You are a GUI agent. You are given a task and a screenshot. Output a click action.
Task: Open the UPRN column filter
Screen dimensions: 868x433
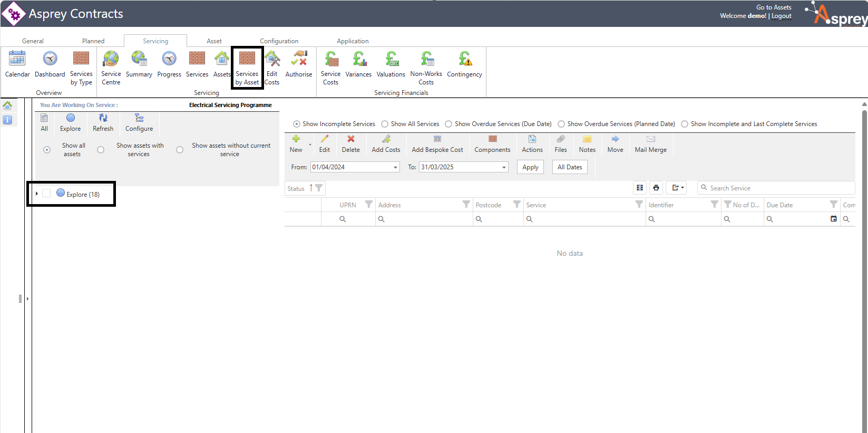[369, 204]
